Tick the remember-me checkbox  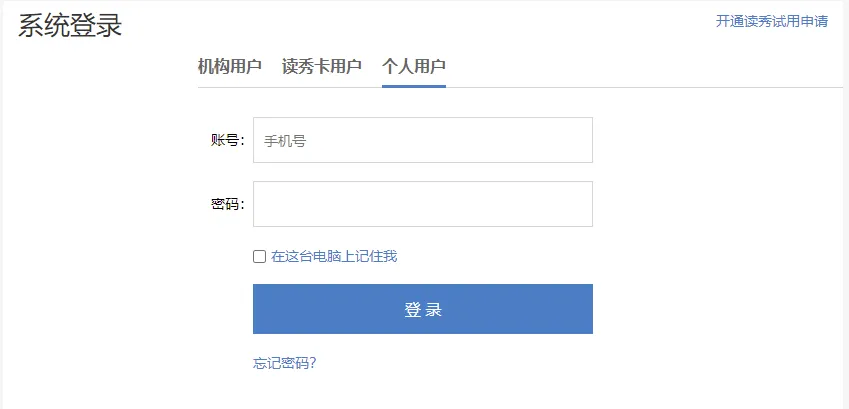(259, 256)
